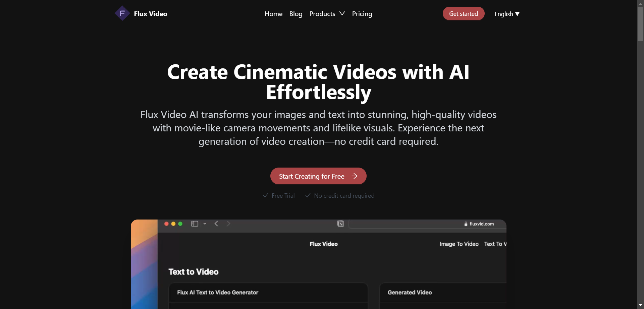Click the yellow window dot in preview
The image size is (644, 309).
[x=173, y=224]
